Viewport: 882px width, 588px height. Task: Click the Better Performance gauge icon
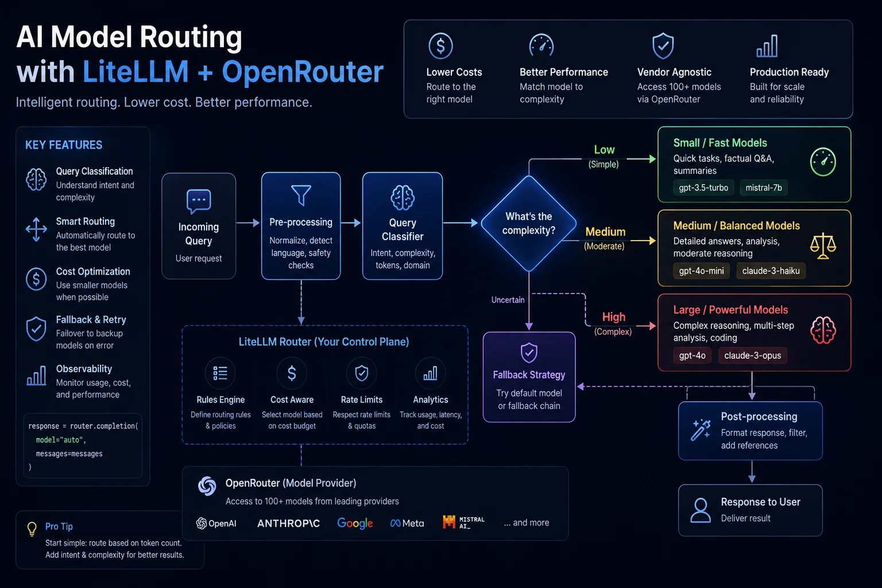(541, 45)
